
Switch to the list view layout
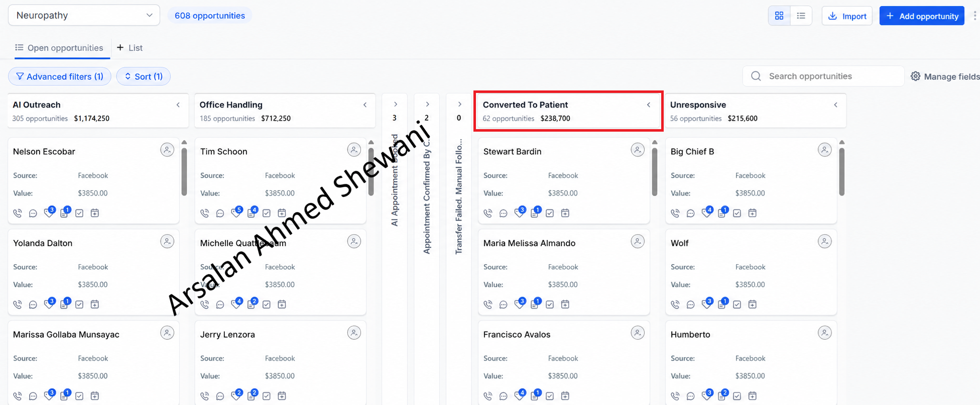801,16
